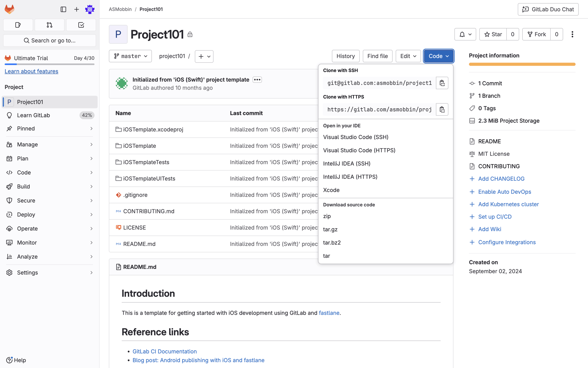The width and height of the screenshot is (588, 368).
Task: Click the Add CHANGELOG link
Action: 501,179
